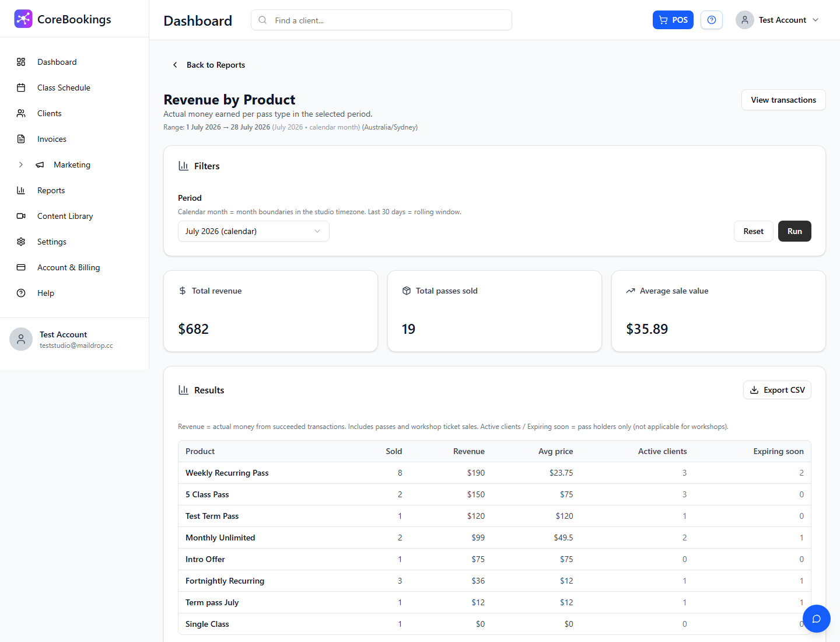Click the teststudio@maildrop.cc email
Viewport: 840px width, 642px height.
click(x=76, y=346)
